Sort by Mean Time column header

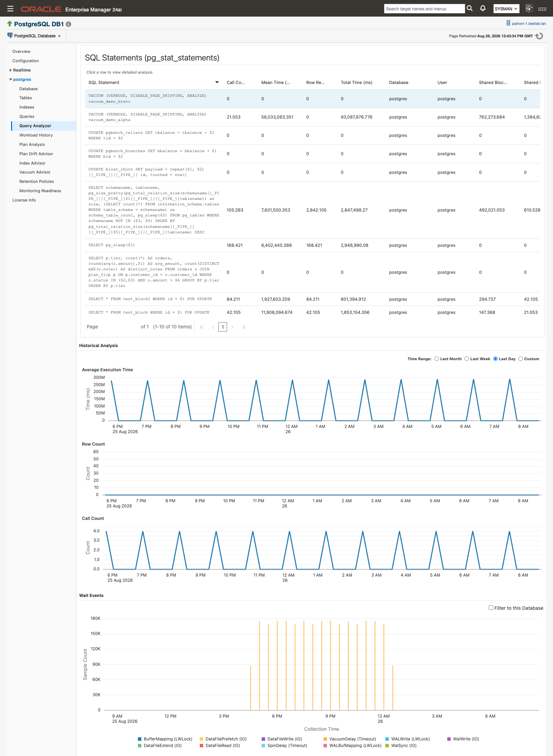tap(275, 83)
